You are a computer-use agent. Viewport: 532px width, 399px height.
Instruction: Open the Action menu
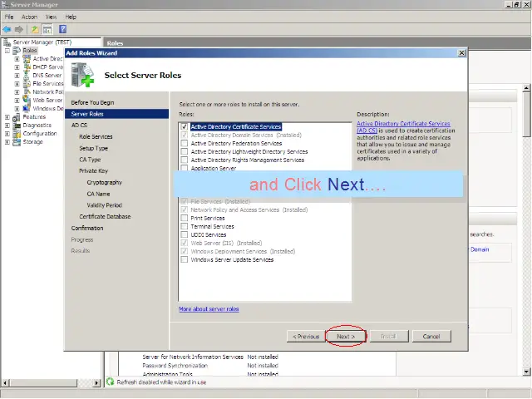click(x=29, y=17)
